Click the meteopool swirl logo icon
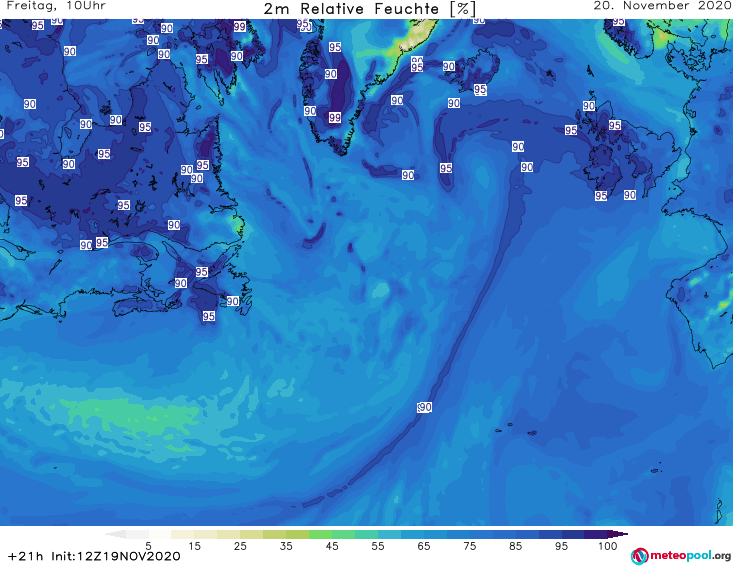733x566 pixels. (x=640, y=556)
